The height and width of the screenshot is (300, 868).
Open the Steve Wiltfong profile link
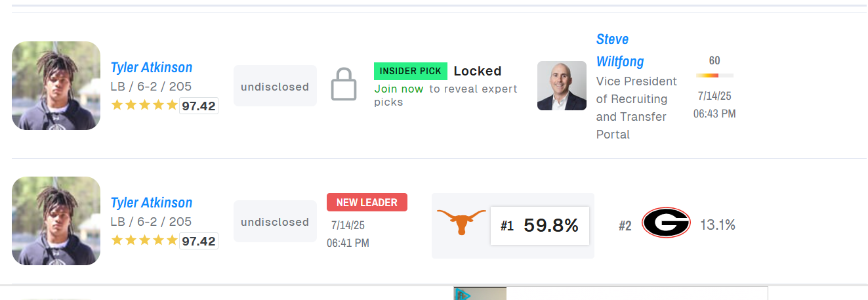coord(620,50)
